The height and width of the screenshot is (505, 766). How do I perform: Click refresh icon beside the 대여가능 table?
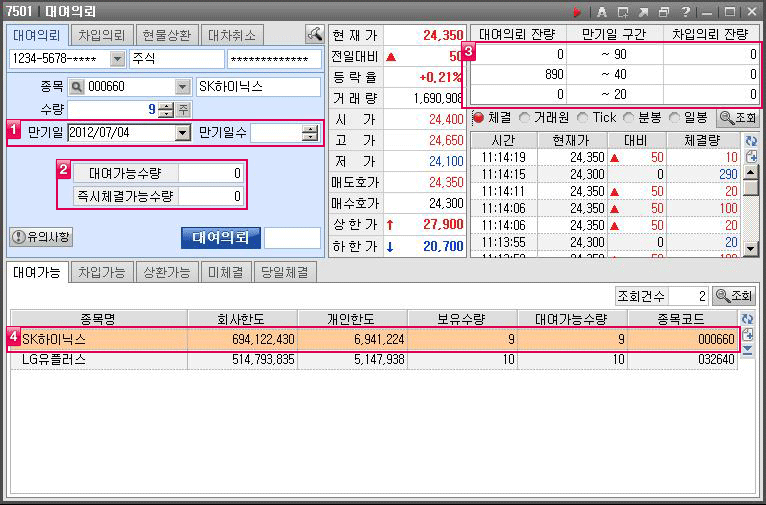click(x=747, y=319)
